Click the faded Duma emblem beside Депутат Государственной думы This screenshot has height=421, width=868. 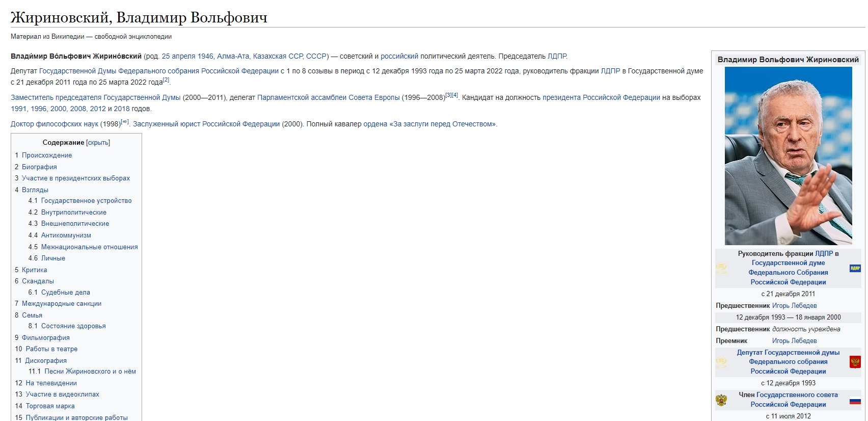tap(721, 362)
